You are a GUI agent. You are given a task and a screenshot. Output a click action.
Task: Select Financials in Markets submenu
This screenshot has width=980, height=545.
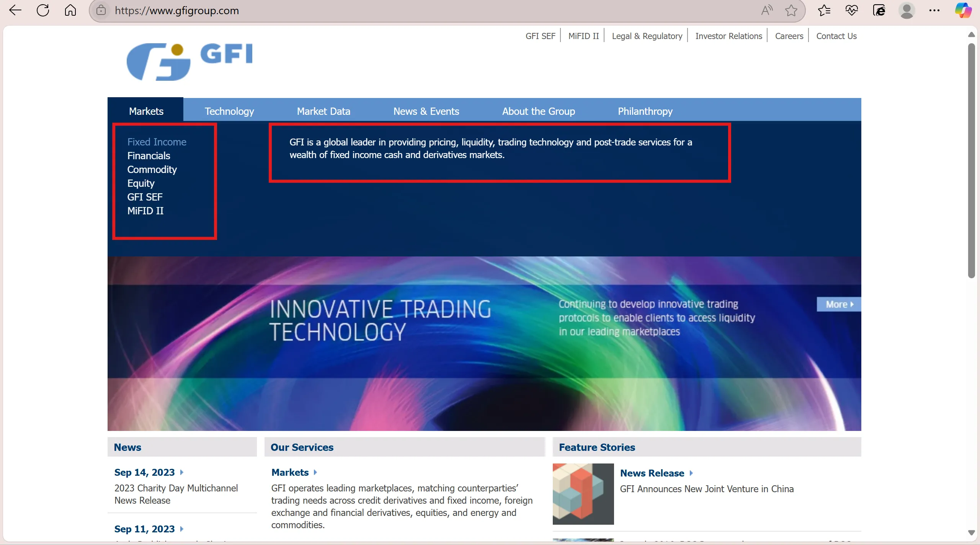coord(149,156)
